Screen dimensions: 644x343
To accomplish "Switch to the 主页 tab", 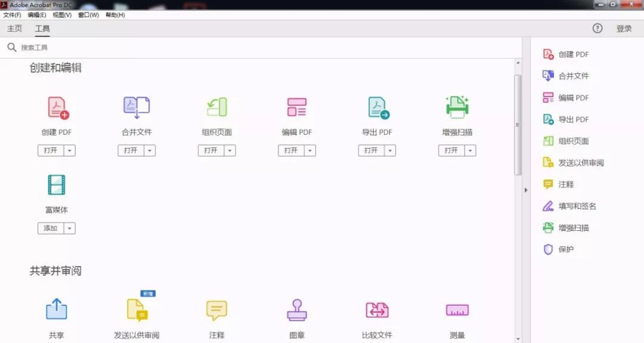I will (15, 29).
